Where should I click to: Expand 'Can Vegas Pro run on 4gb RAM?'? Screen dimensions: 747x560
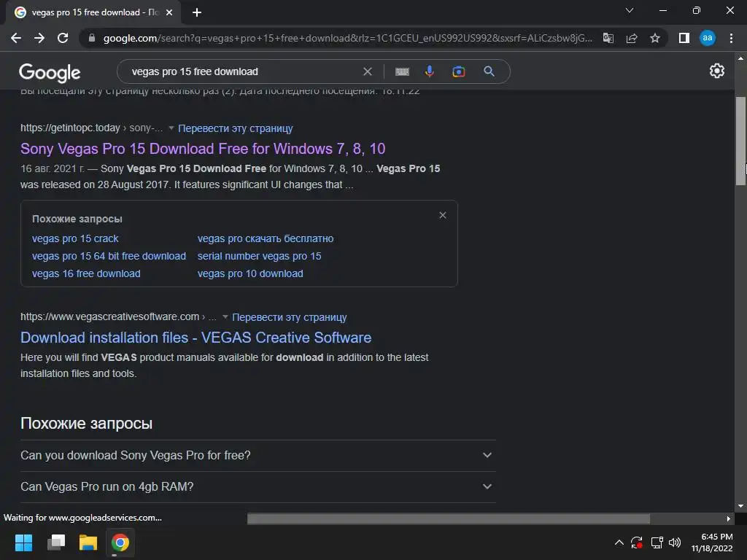(x=258, y=486)
